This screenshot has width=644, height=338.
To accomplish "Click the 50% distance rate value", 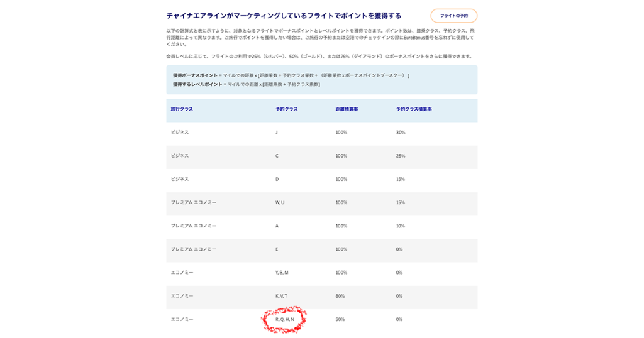I will (x=340, y=319).
